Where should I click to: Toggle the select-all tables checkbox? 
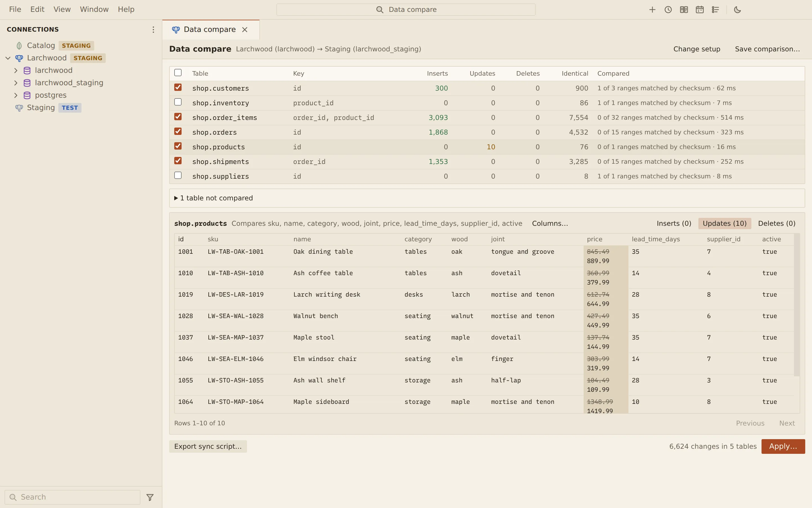pyautogui.click(x=178, y=73)
